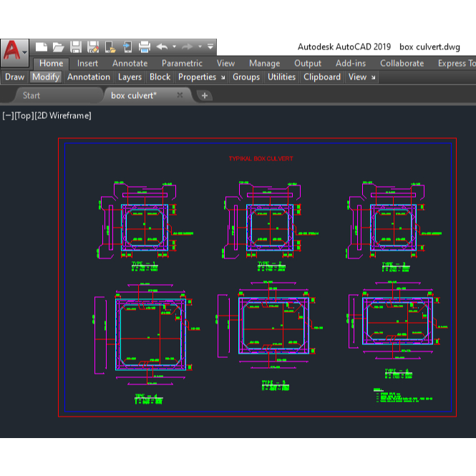476x476 pixels.
Task: Open the View panel in ribbon
Action: point(357,77)
